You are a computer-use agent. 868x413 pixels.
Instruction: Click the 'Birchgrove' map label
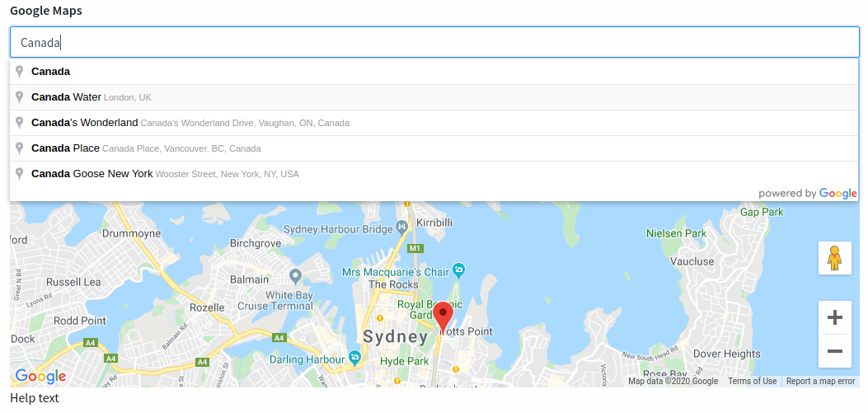pos(256,243)
